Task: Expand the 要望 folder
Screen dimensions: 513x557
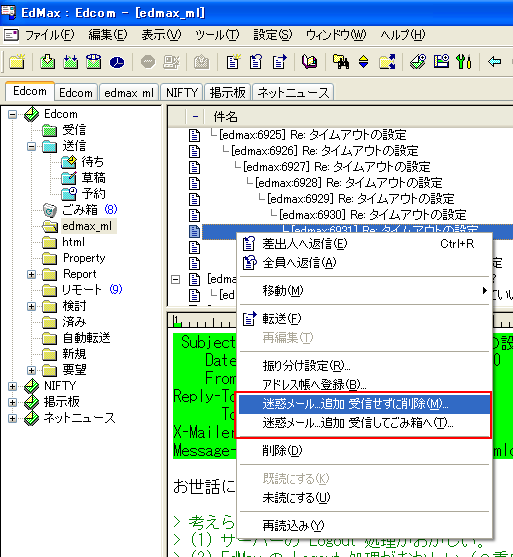Action: [32, 370]
